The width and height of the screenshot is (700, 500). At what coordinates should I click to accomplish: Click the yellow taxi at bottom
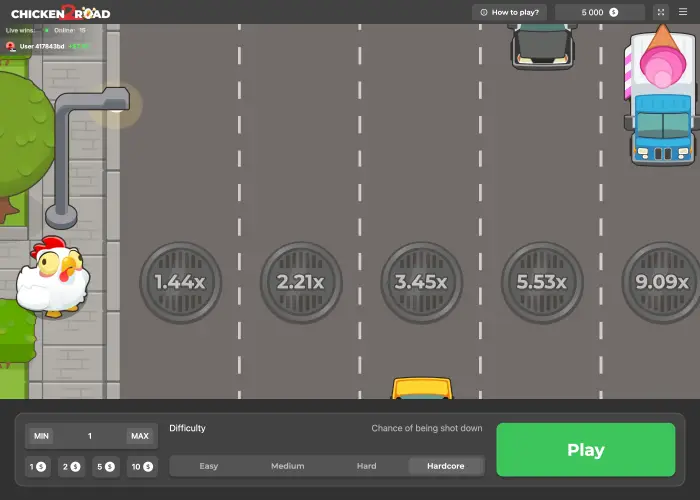422,388
